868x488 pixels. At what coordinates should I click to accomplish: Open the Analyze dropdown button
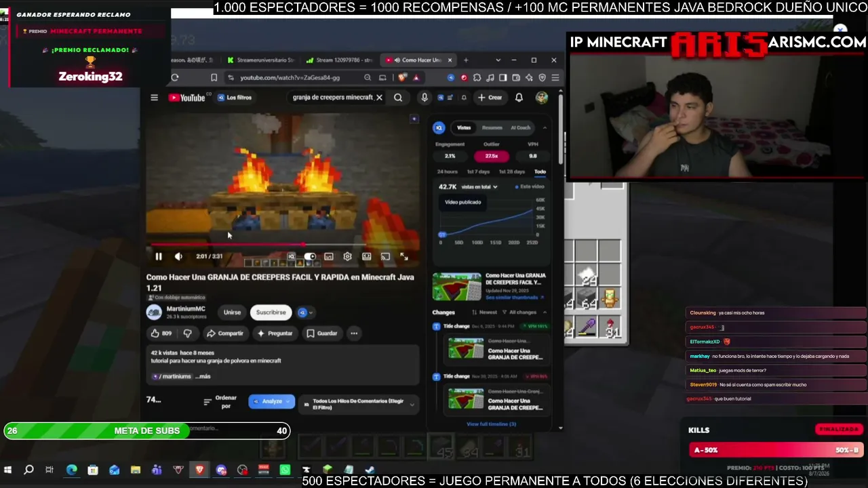272,401
